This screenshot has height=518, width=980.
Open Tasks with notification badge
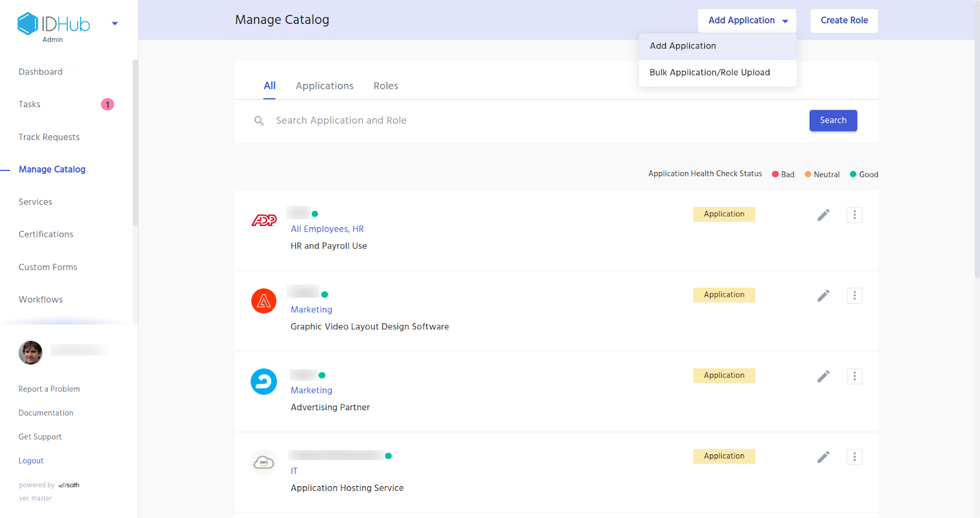[x=29, y=104]
